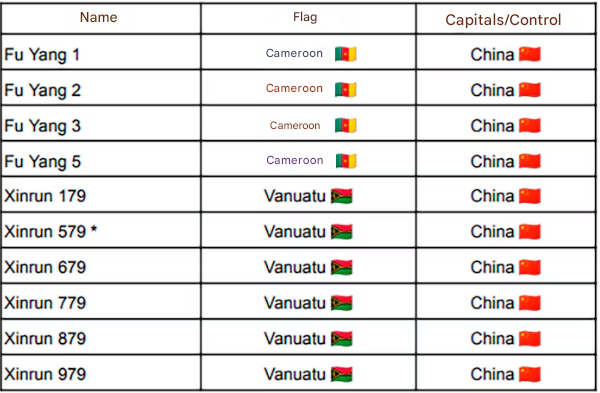Select the Name column header
The width and height of the screenshot is (600, 393).
coord(99,17)
